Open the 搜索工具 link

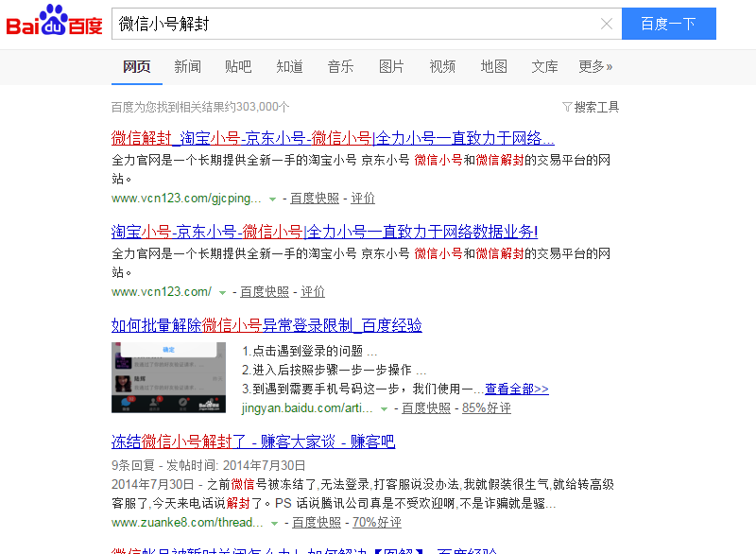point(596,107)
